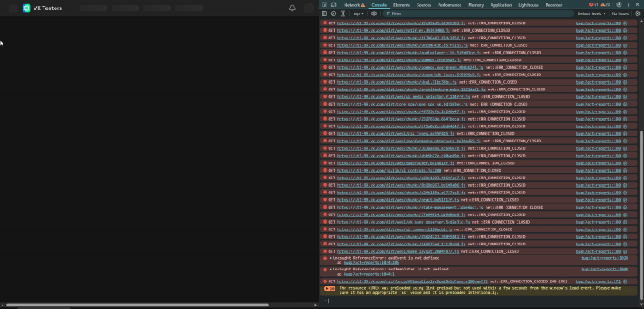Open the Sources tab

423,5
